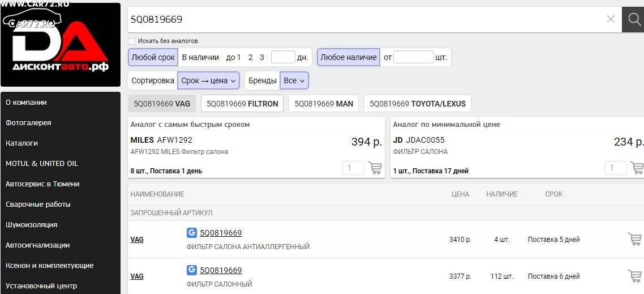Enable 'Искать без аналогов' checkbox
The width and height of the screenshot is (644, 294).
point(131,41)
